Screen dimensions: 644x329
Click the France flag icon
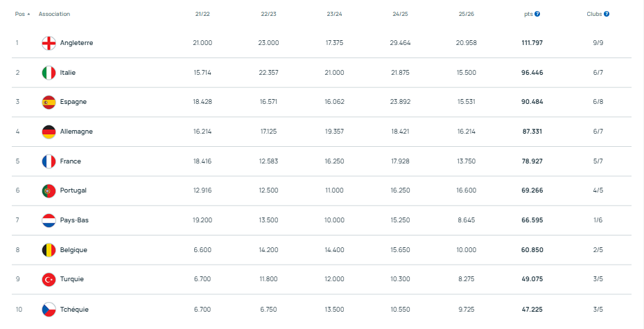click(x=49, y=161)
